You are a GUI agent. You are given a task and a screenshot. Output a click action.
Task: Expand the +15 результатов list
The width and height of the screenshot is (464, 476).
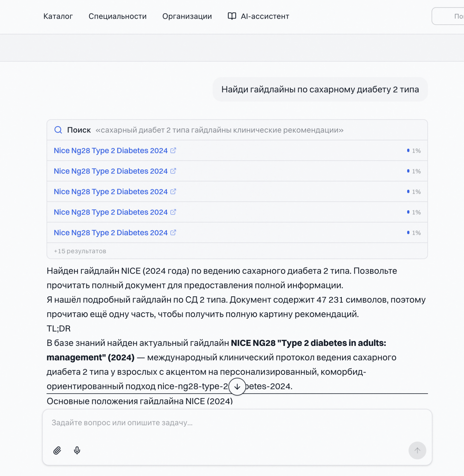tap(80, 251)
